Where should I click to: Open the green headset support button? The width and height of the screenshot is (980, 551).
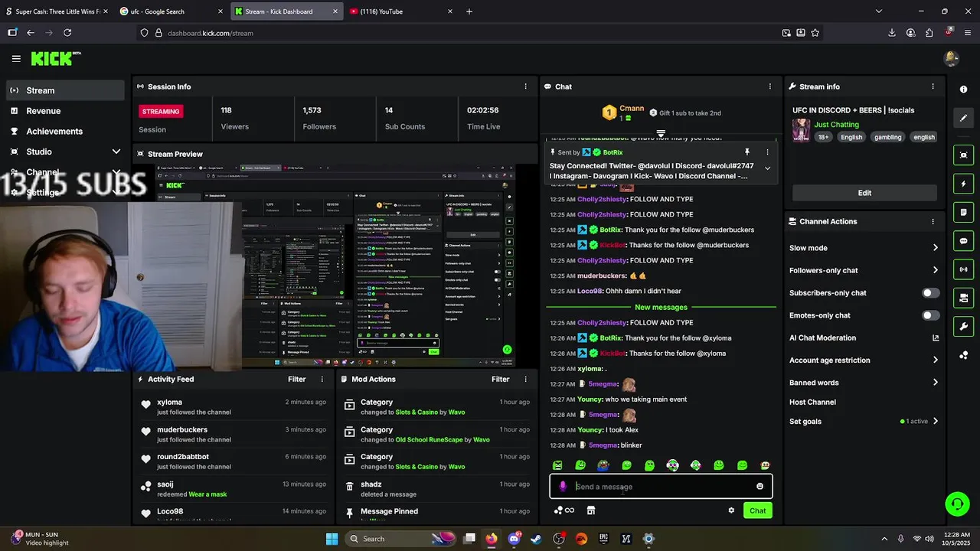957,504
